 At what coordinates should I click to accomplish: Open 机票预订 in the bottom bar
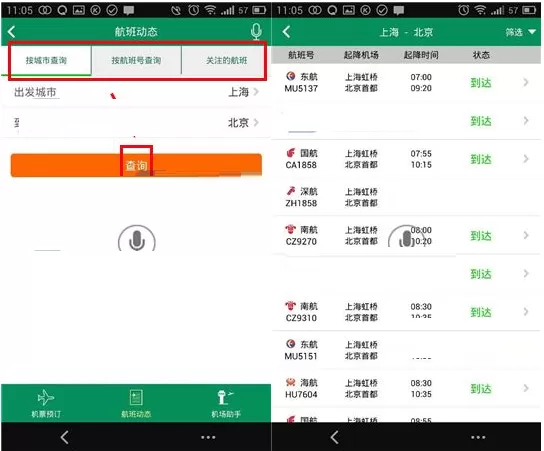tap(46, 404)
